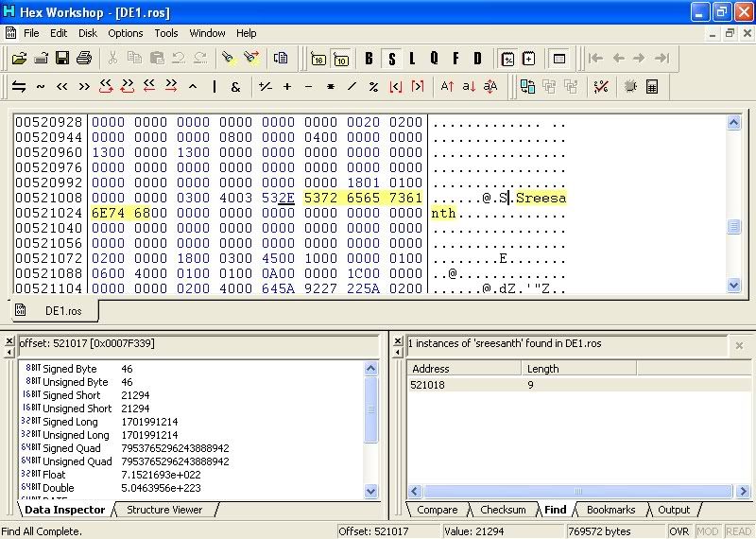Screen dimensions: 756x539
Task: Switch to Bookmarks tab
Action: (610, 510)
